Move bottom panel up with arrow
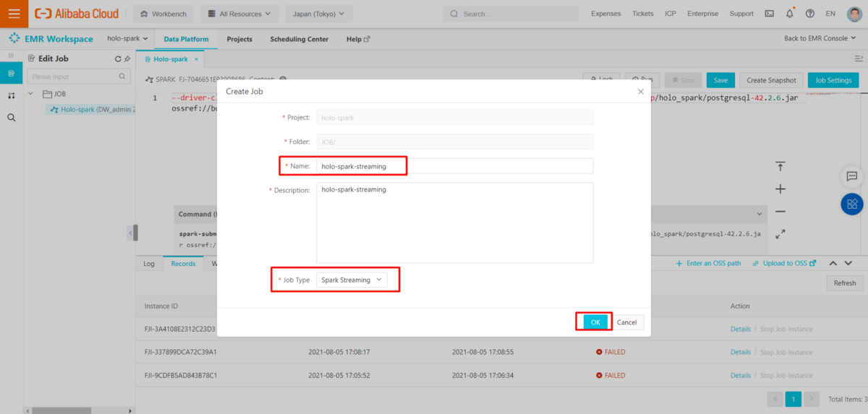The width and height of the screenshot is (868, 414). tap(833, 264)
